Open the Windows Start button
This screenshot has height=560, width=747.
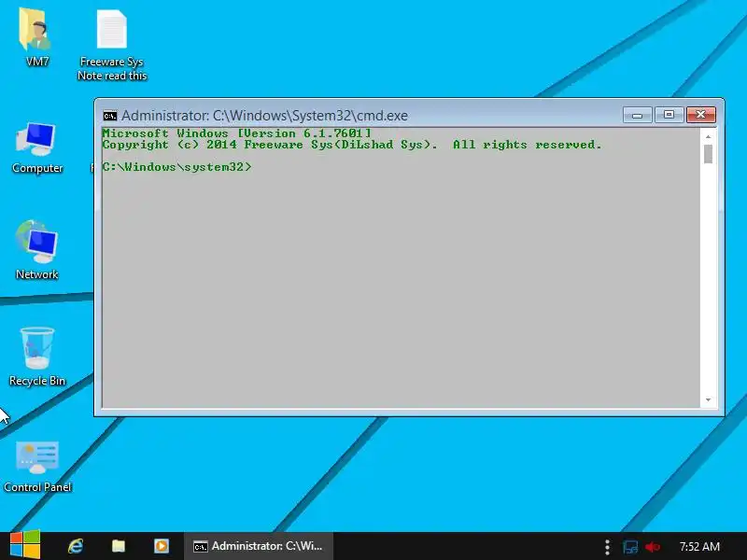(x=25, y=546)
